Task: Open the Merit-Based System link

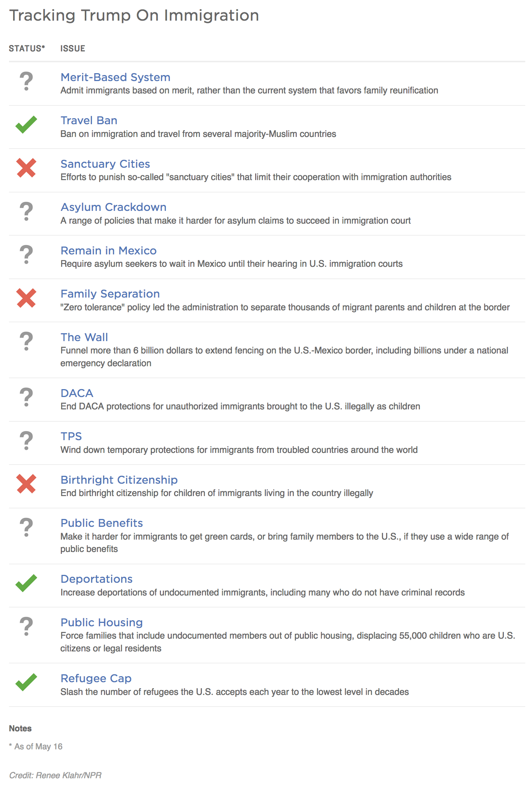Action: [x=115, y=77]
